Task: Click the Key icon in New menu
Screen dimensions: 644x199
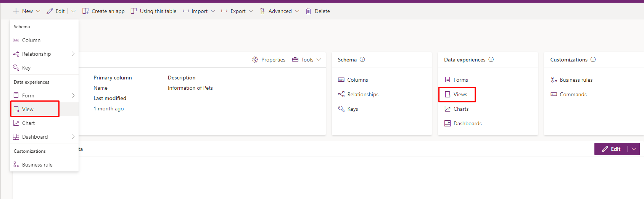Action: tap(16, 68)
